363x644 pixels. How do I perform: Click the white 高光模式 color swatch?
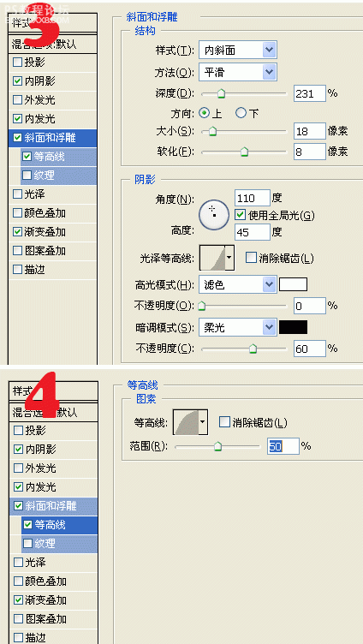click(293, 284)
